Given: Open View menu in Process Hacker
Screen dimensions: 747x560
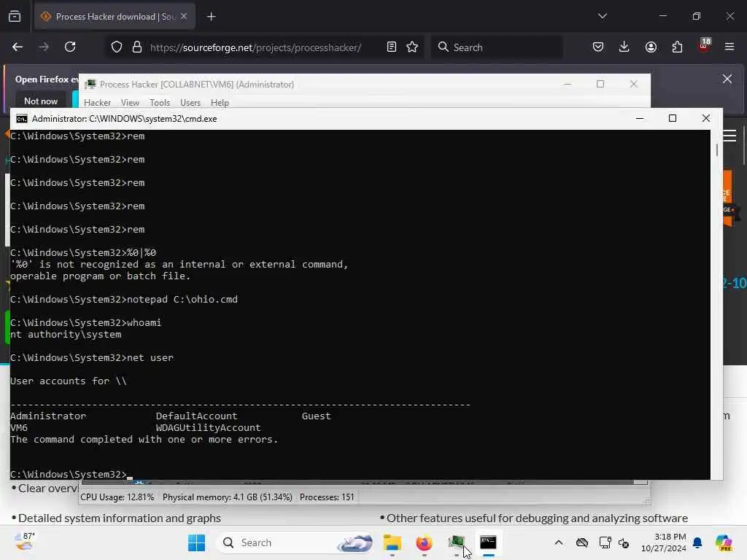Looking at the screenshot, I should (x=130, y=102).
